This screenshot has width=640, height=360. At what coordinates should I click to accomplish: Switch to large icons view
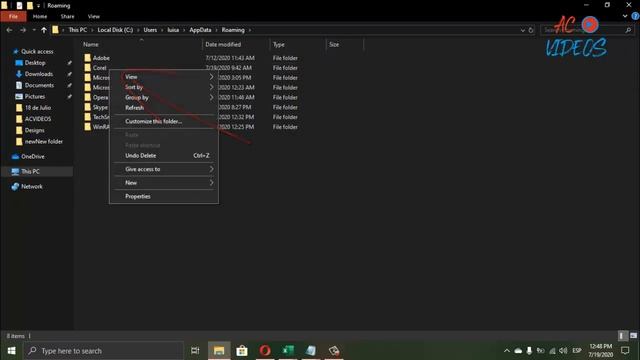(x=633, y=336)
